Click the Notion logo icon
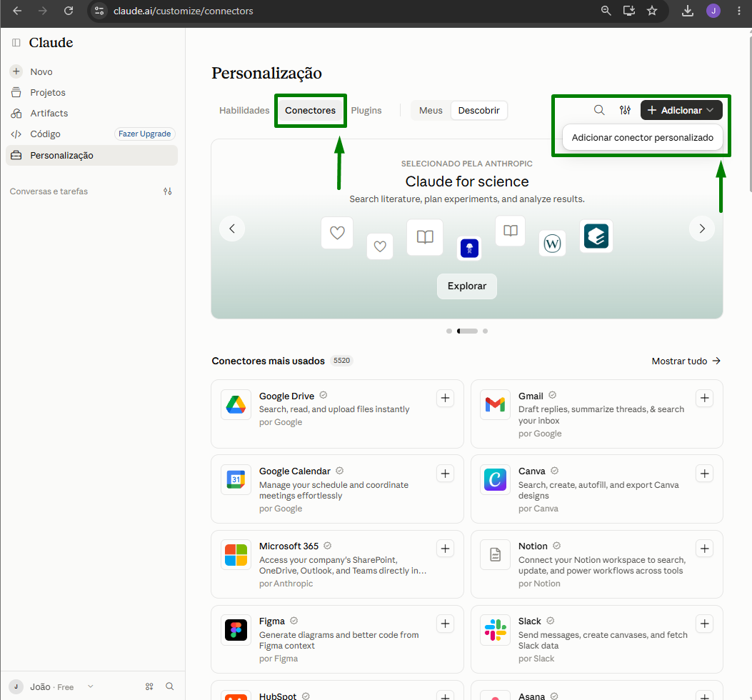Screen dimensions: 752x700 [495, 554]
